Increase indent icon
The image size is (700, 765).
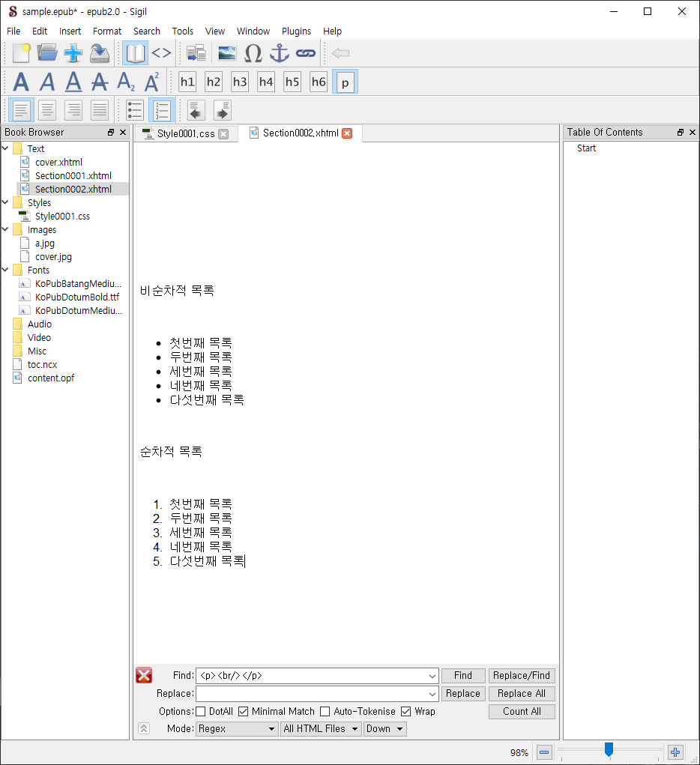223,110
